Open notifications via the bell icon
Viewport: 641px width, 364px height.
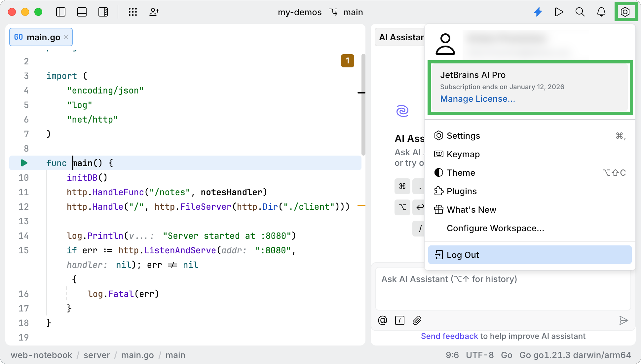click(x=601, y=12)
